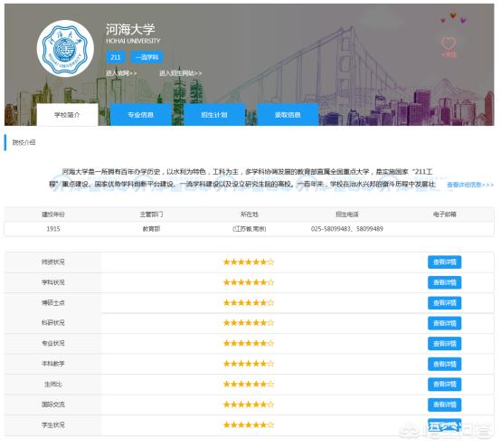Click the 生师比 star rating
This screenshot has width=501, height=448.
click(x=249, y=384)
